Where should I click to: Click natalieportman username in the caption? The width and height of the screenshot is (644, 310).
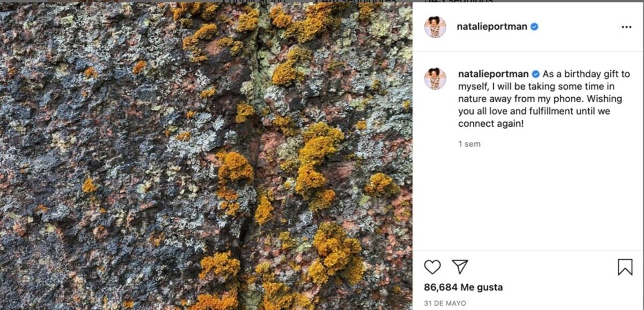click(x=493, y=74)
